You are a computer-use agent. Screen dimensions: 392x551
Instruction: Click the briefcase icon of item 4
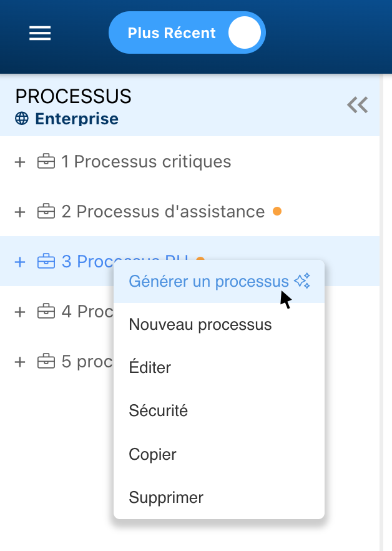point(46,311)
